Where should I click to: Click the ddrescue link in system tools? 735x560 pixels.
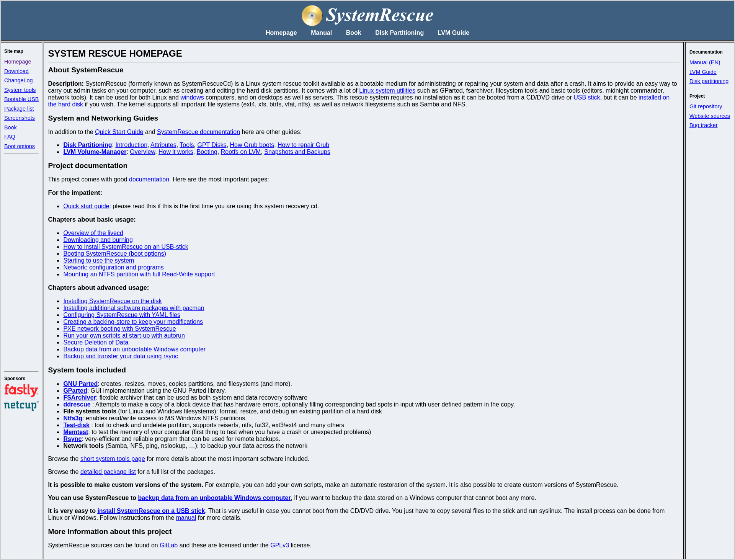(77, 404)
